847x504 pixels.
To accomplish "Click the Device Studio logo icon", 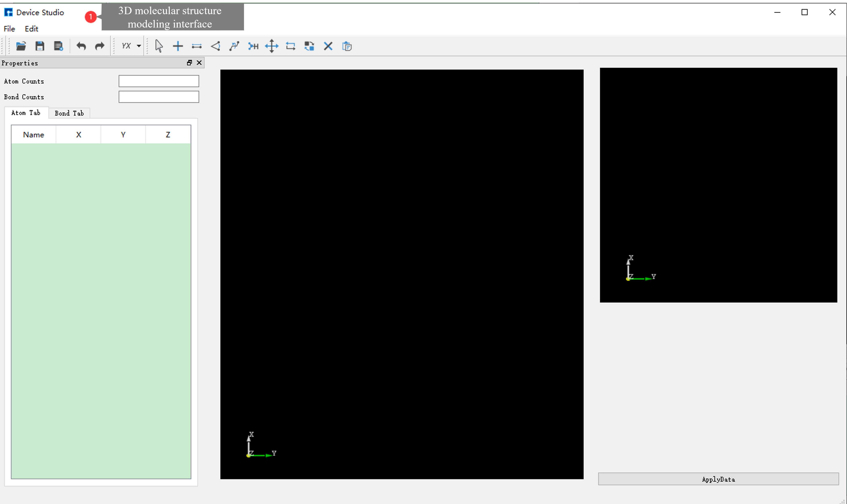I will (9, 13).
